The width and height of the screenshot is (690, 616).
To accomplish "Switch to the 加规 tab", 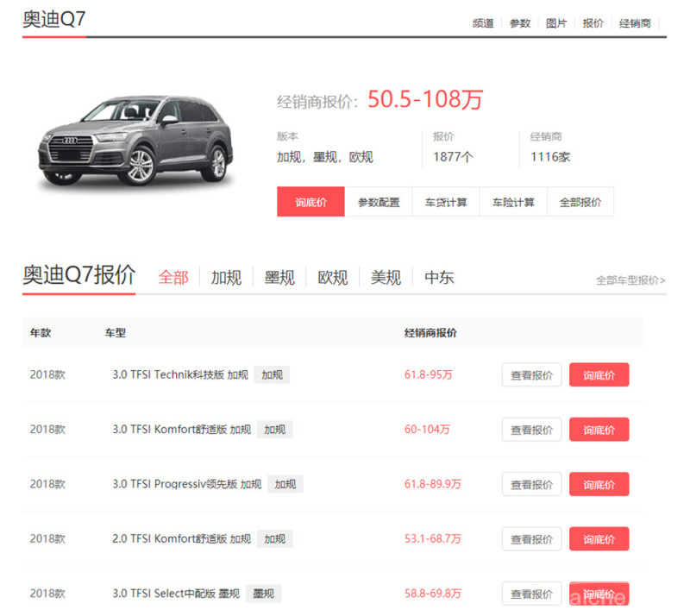I will [x=226, y=277].
